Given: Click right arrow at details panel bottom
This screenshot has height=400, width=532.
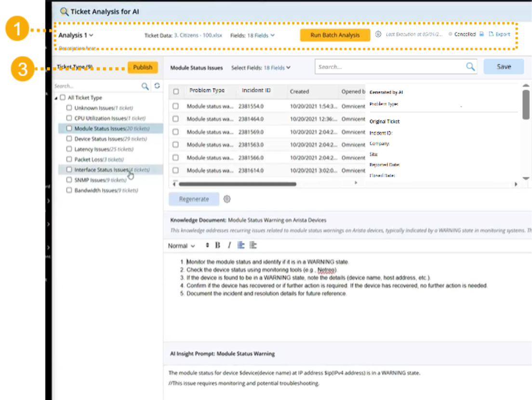Looking at the screenshot, I should coord(516,184).
